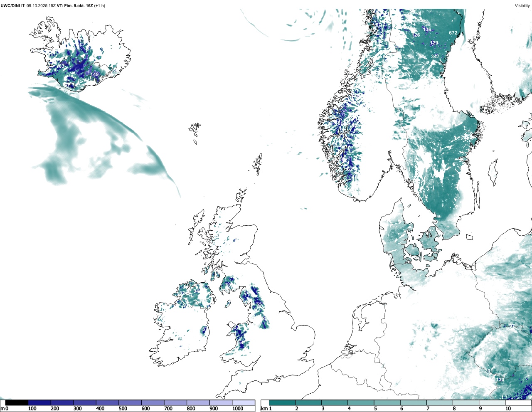The image size is (532, 412).
Task: Click the swatch above the 1000 m label
Action: (243, 402)
